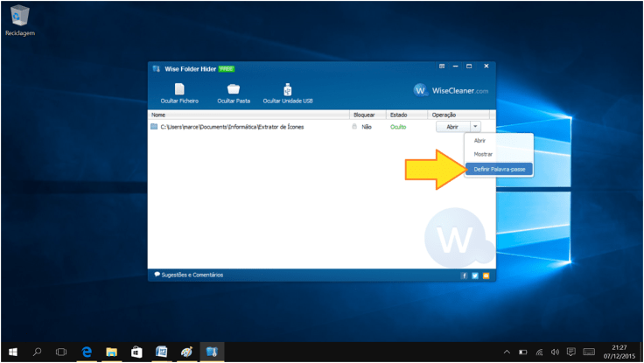Viewport: 644px width, 363px height.
Task: Open the Twitter icon in footer
Action: (475, 275)
